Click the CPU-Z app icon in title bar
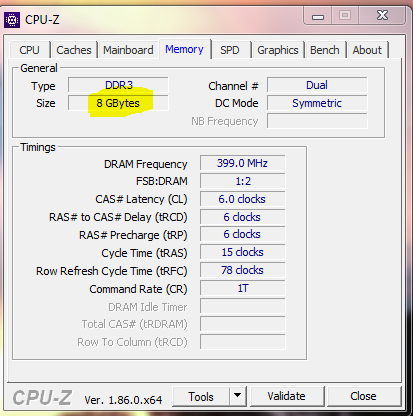The image size is (413, 416). (12, 20)
